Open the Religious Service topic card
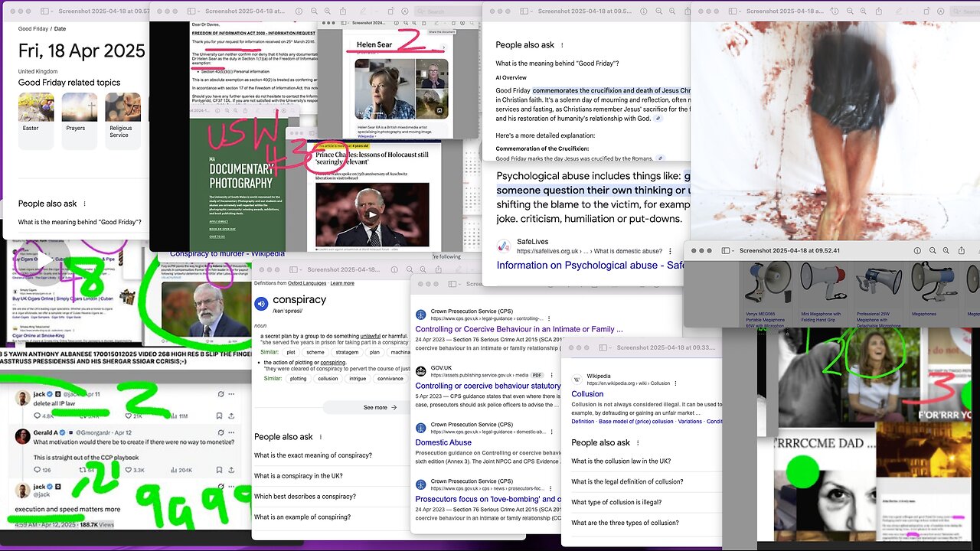 [123, 120]
